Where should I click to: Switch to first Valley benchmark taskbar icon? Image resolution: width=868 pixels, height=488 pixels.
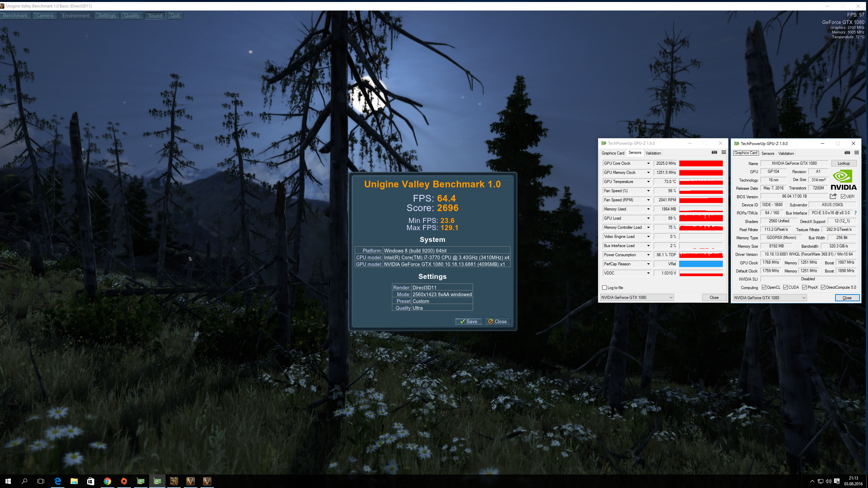tap(191, 481)
